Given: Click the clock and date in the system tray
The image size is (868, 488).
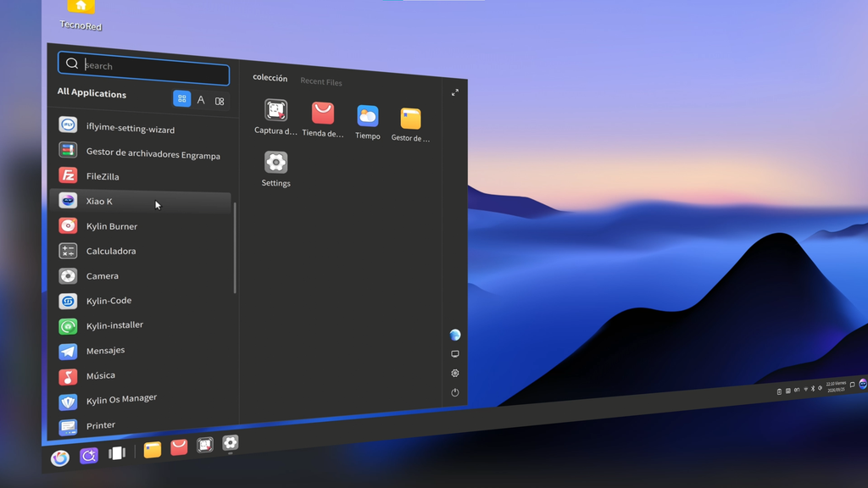Looking at the screenshot, I should click(x=836, y=386).
